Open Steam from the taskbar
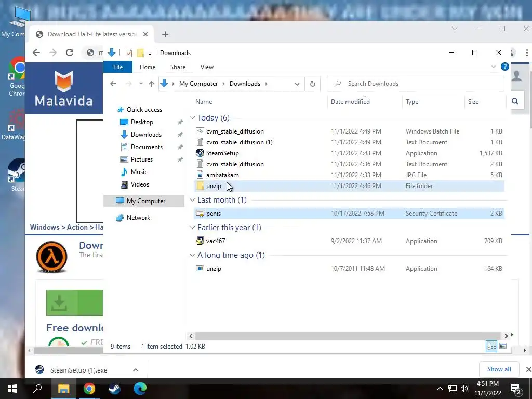Viewport: 532px width, 399px height. [114, 389]
